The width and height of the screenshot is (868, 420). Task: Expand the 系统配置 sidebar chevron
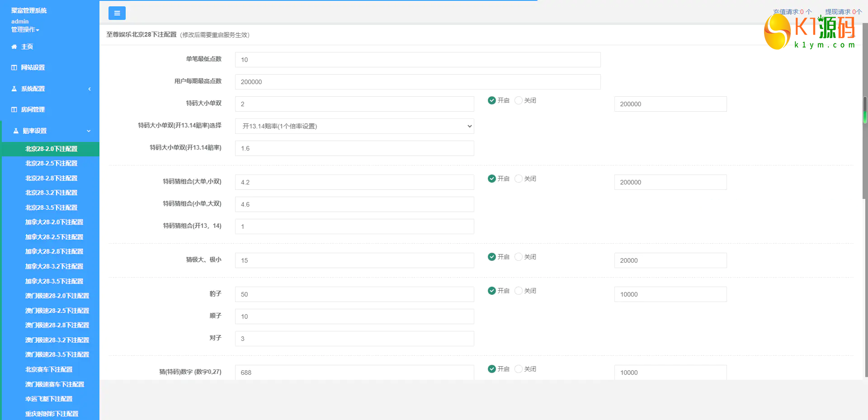(90, 89)
